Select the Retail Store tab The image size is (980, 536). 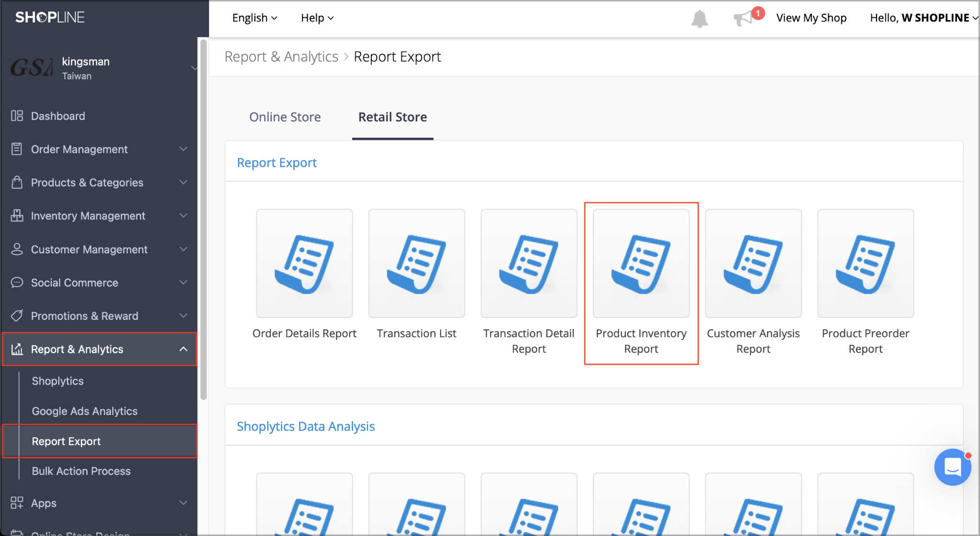click(x=392, y=117)
